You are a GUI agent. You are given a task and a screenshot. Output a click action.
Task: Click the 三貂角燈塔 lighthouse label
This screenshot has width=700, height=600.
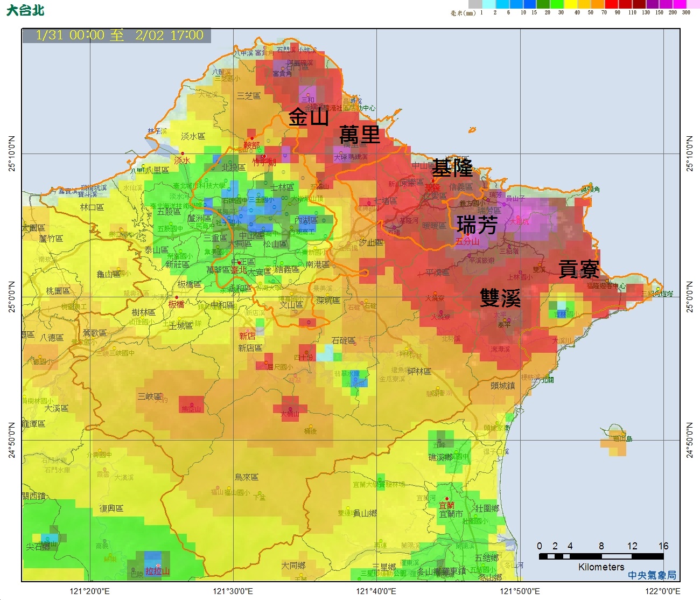tap(657, 294)
